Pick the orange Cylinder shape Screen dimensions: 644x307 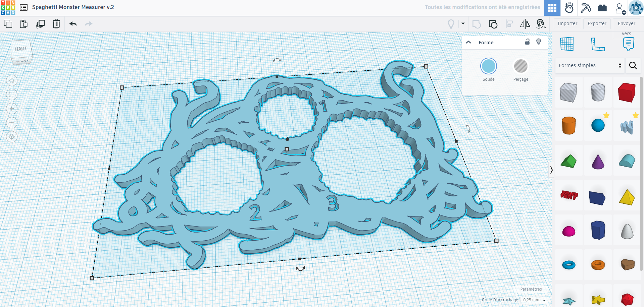click(x=568, y=125)
